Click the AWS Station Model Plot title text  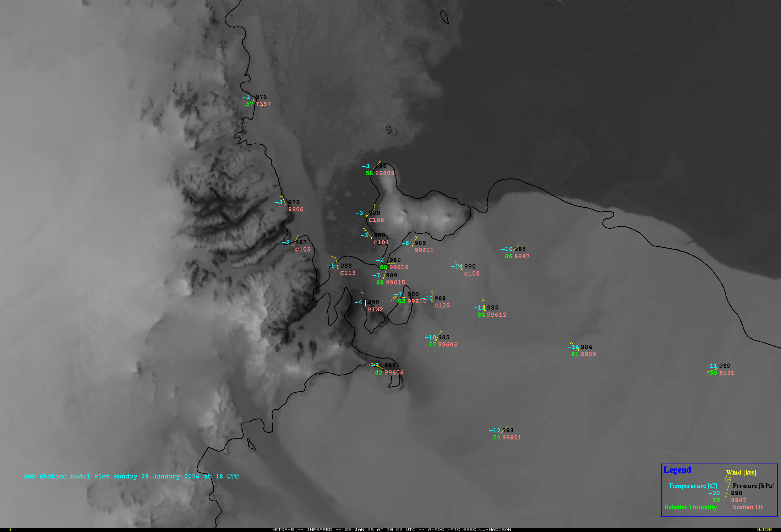(131, 476)
